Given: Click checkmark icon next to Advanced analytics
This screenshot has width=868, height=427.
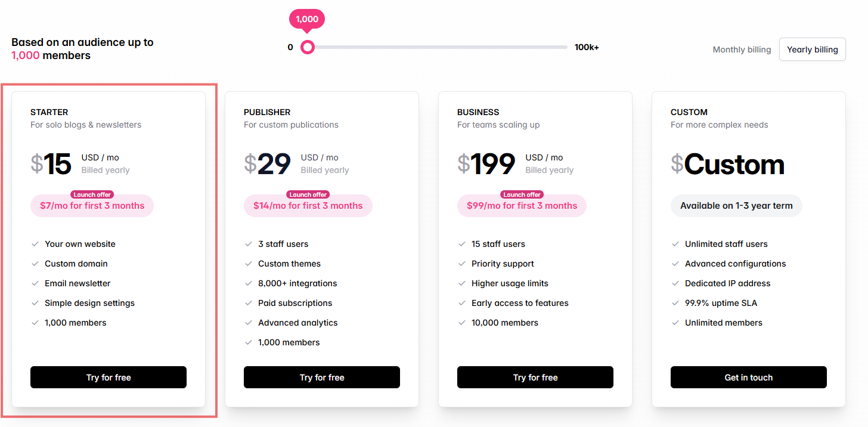Looking at the screenshot, I should 249,323.
